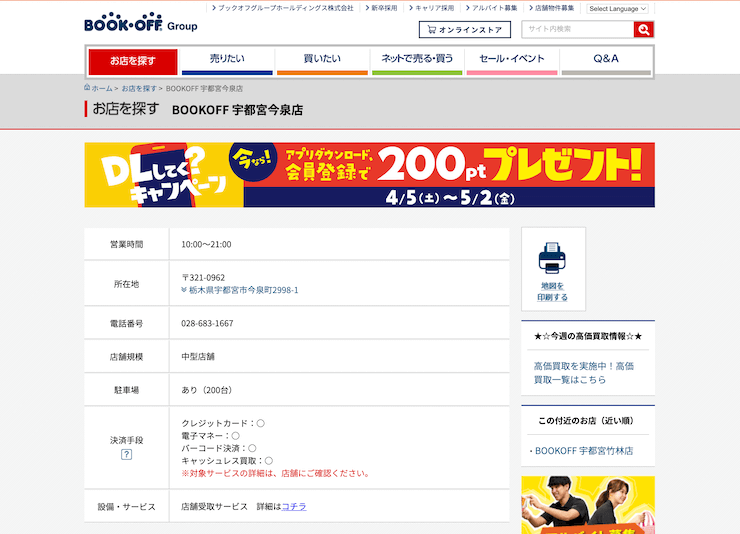The height and width of the screenshot is (534, 740).
Task: Click the 店舗規模 row label
Action: pos(126,357)
